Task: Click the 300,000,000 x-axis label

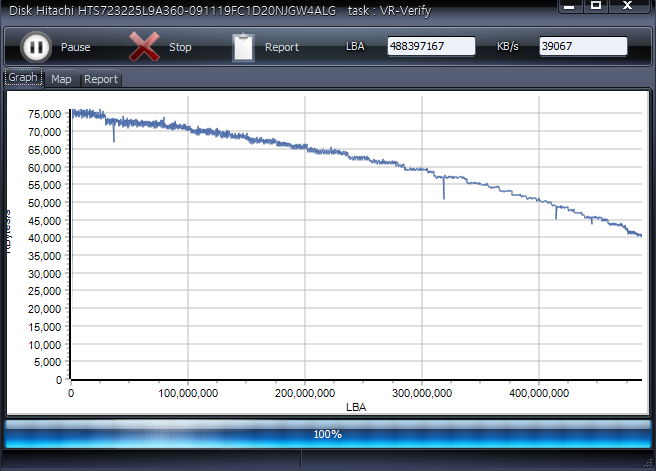Action: coord(422,393)
